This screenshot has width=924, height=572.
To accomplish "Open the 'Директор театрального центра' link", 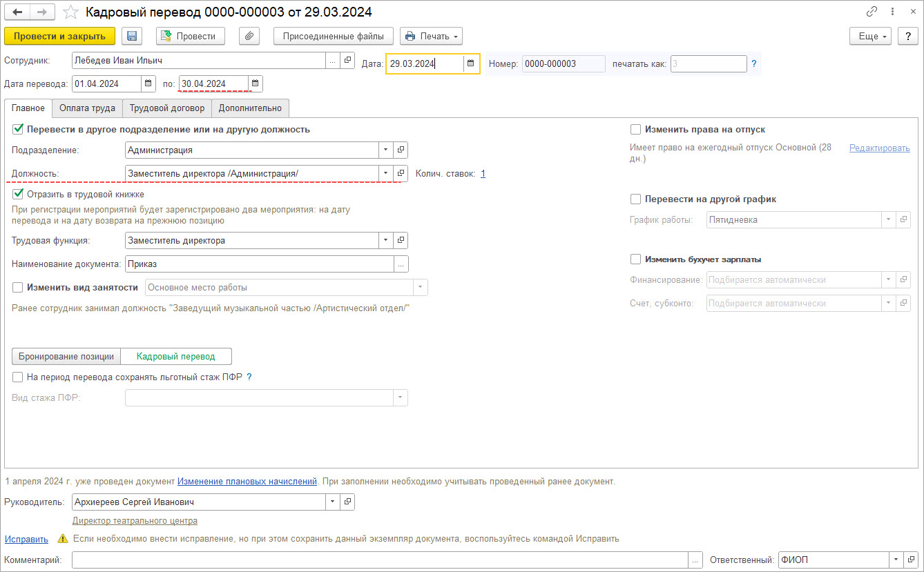I will coord(135,520).
